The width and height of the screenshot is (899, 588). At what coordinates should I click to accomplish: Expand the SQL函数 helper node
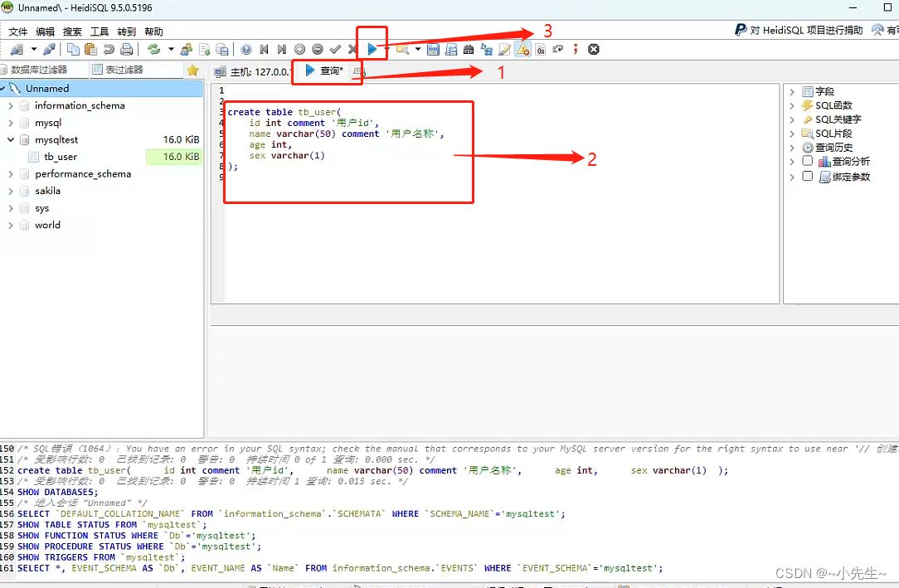[792, 105]
